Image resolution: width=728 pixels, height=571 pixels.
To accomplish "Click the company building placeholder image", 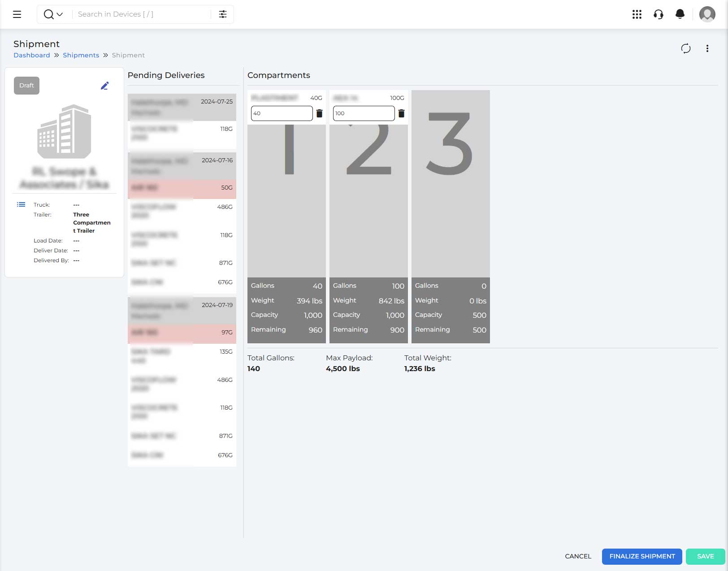I will [x=64, y=131].
